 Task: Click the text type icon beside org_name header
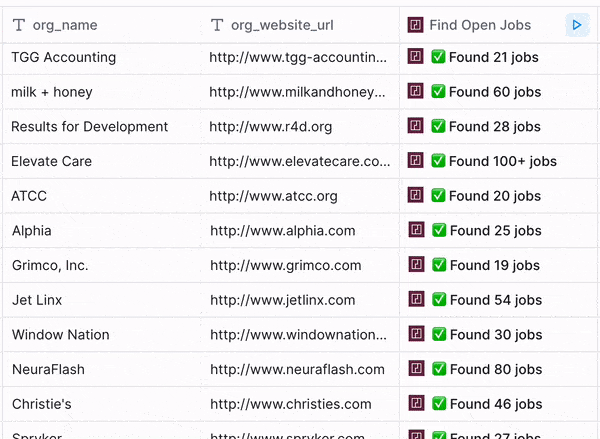click(19, 25)
